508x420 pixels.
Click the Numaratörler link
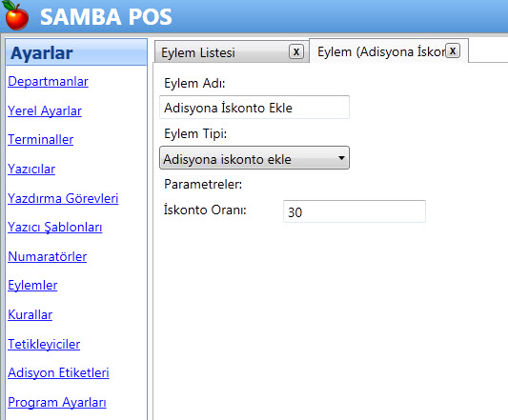coord(48,256)
